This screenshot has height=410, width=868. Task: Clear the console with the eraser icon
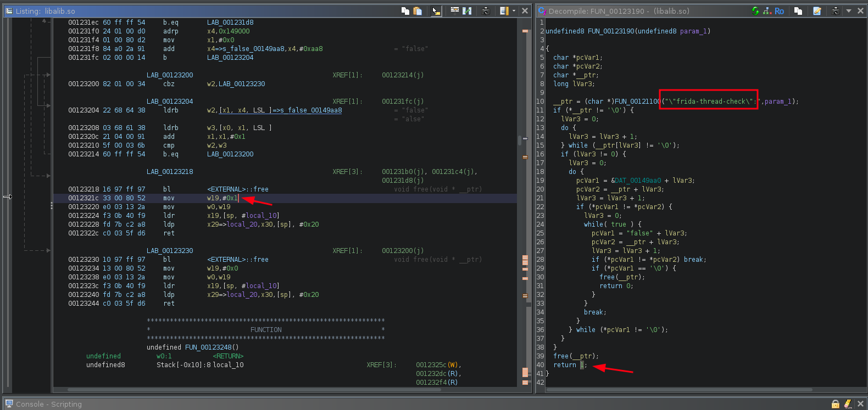[x=848, y=404]
